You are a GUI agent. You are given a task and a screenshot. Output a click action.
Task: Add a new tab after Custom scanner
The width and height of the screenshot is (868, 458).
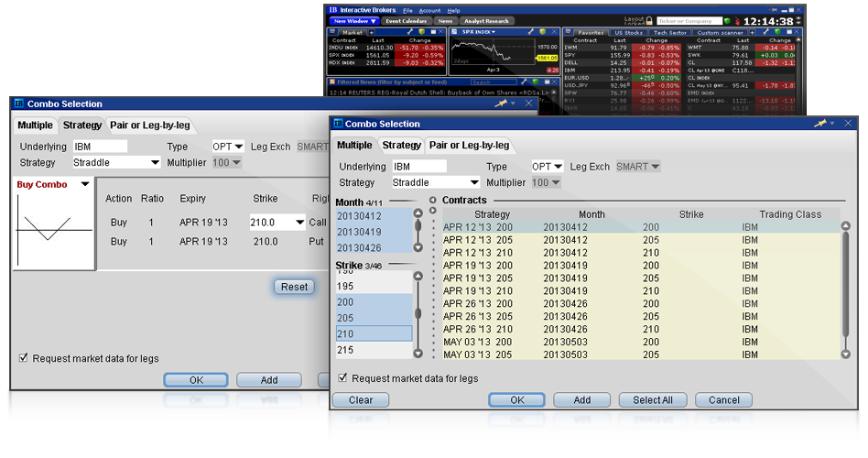tap(753, 33)
